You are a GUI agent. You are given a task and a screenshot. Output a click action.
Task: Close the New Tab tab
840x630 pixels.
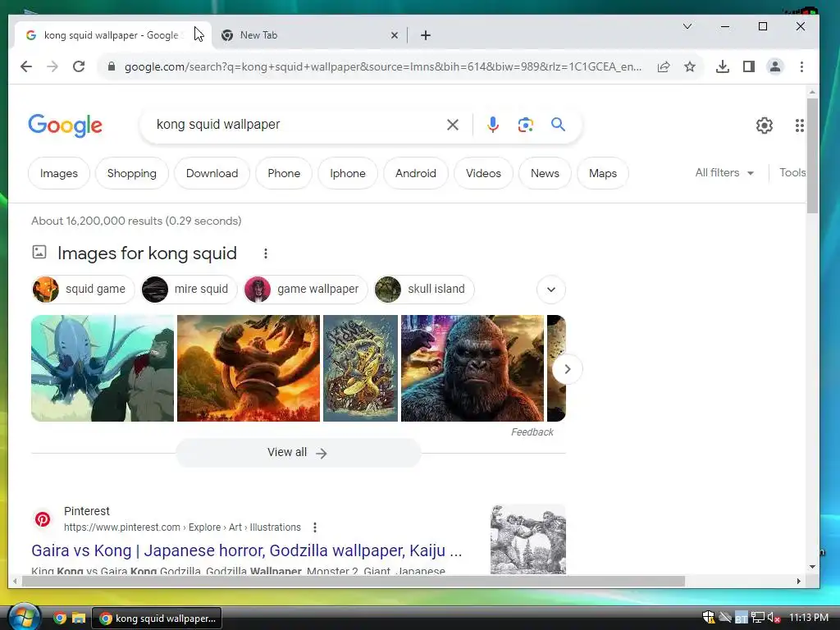point(395,35)
